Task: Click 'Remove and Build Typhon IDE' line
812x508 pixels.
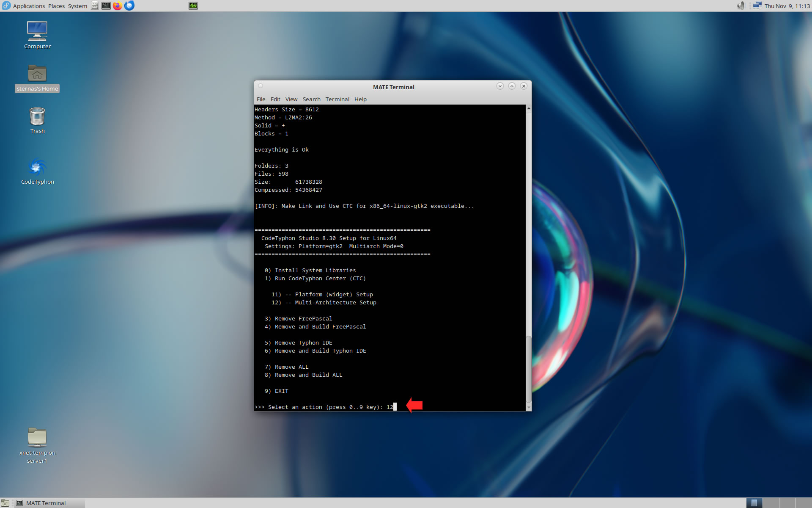Action: pos(315,351)
